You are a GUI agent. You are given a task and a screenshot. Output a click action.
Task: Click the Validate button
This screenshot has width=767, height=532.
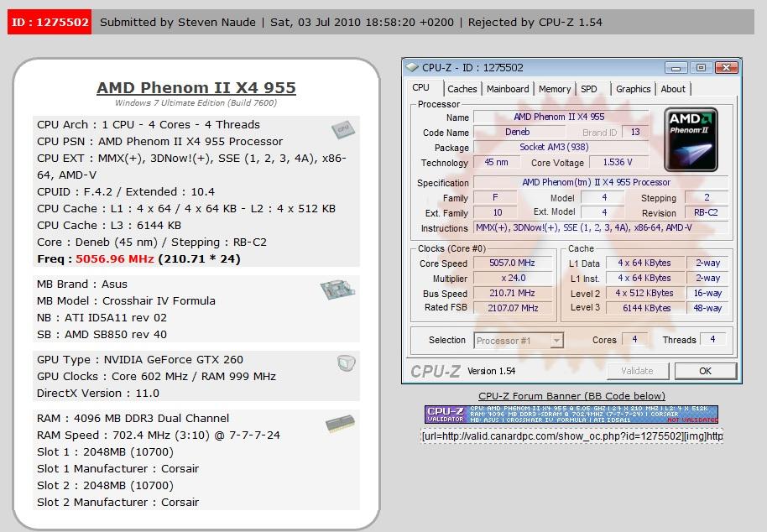[638, 371]
